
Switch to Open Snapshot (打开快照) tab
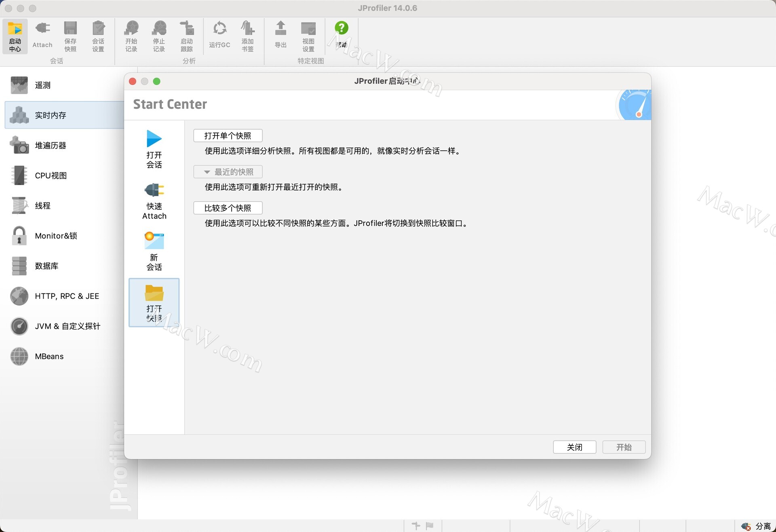[x=154, y=302]
